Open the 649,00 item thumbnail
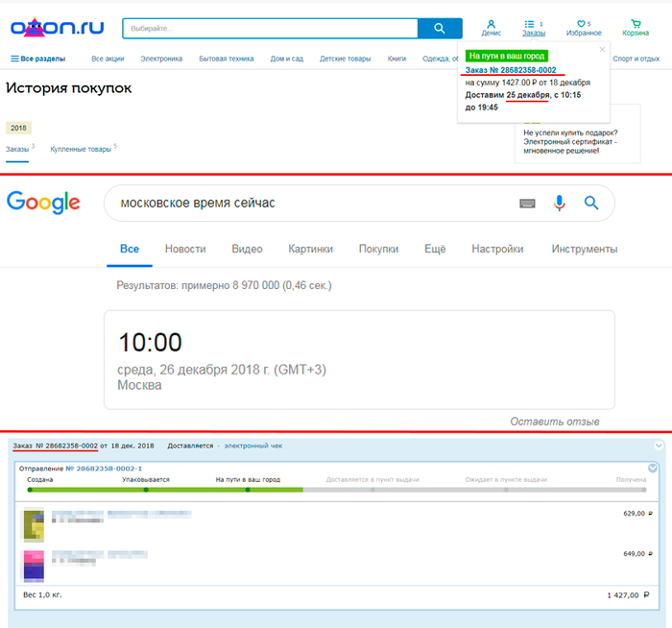 click(x=34, y=567)
